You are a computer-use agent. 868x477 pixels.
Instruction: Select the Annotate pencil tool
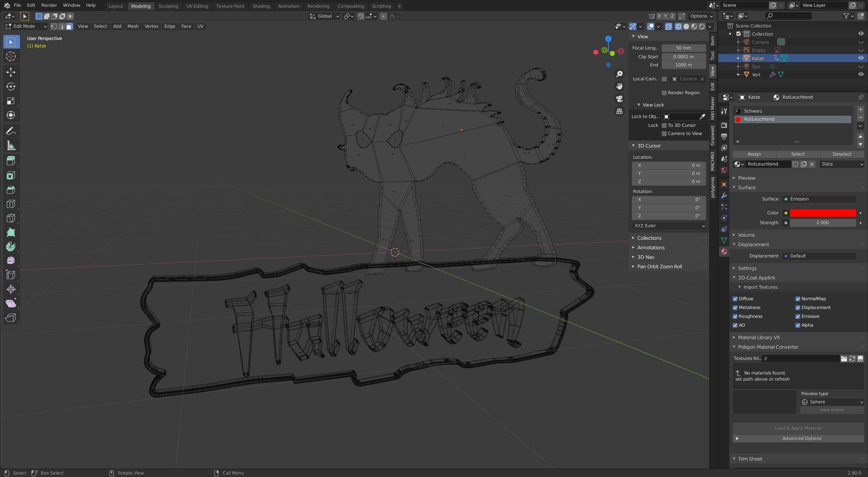[x=11, y=131]
